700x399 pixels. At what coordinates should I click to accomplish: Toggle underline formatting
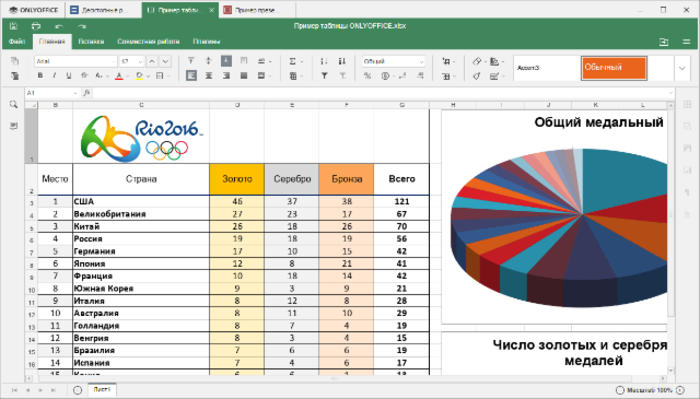coord(68,76)
